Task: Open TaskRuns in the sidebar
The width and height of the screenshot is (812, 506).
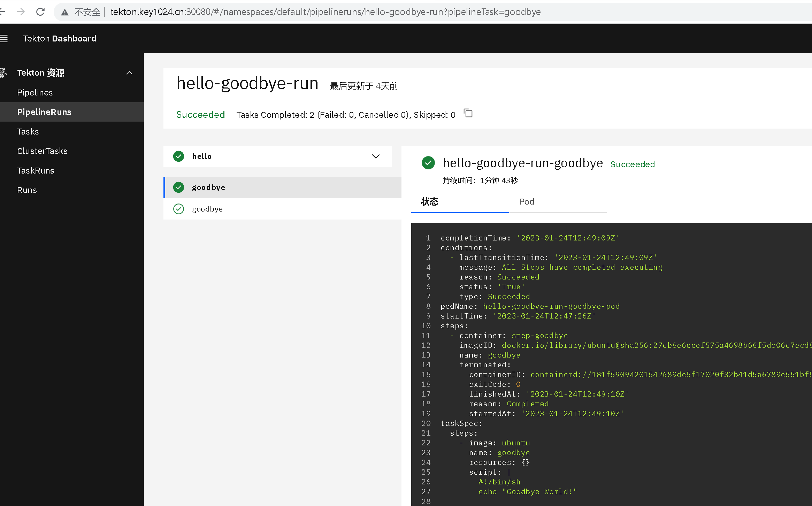Action: coord(72,170)
